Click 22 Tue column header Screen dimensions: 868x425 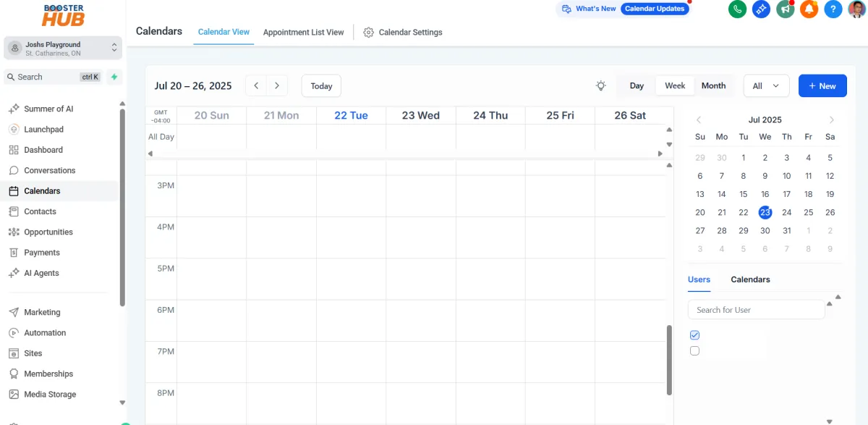point(351,115)
